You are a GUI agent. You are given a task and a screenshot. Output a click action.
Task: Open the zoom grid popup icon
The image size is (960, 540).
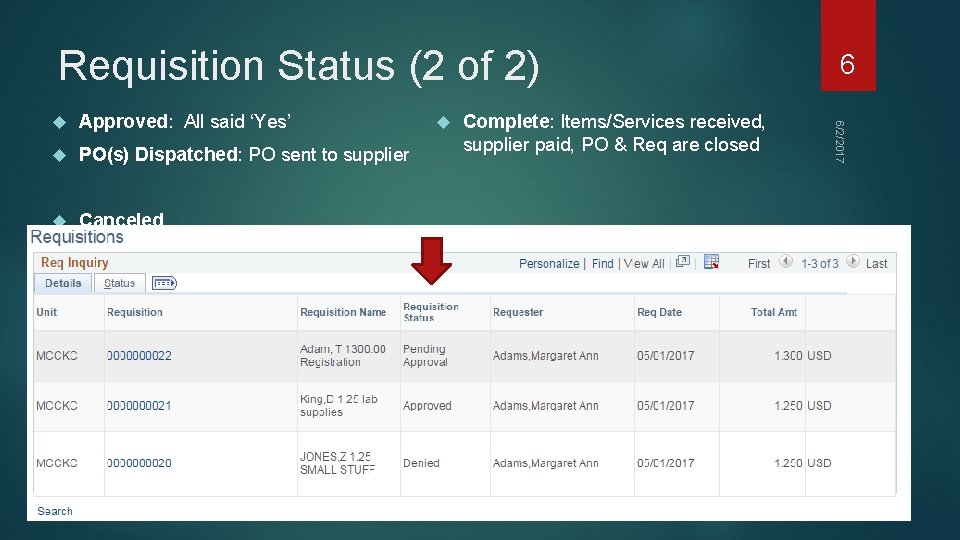[683, 261]
